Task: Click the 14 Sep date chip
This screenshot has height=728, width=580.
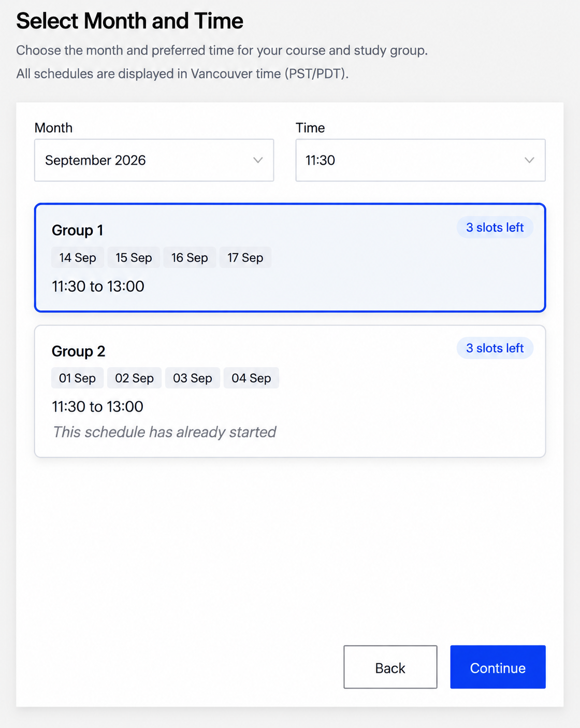Action: click(x=78, y=258)
